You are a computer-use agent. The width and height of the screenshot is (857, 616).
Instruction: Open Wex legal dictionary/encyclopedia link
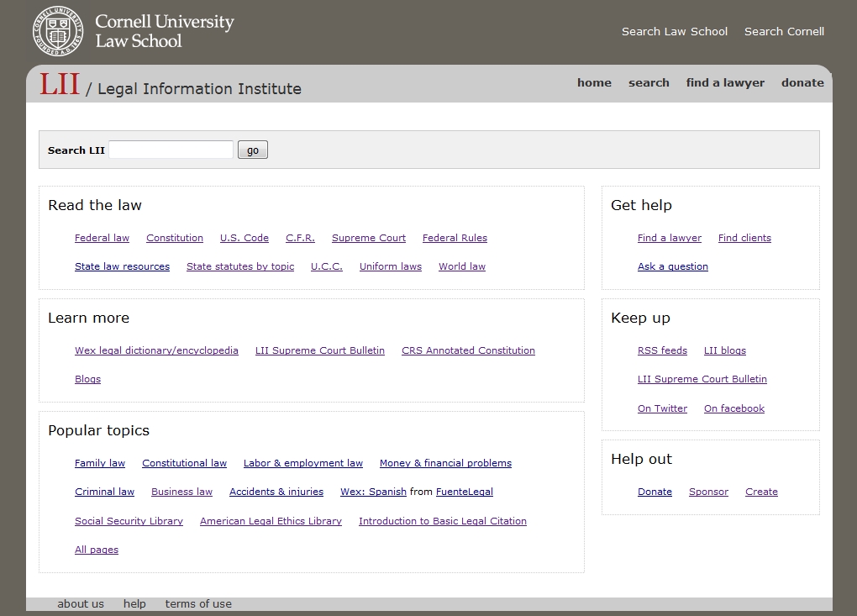pos(156,350)
